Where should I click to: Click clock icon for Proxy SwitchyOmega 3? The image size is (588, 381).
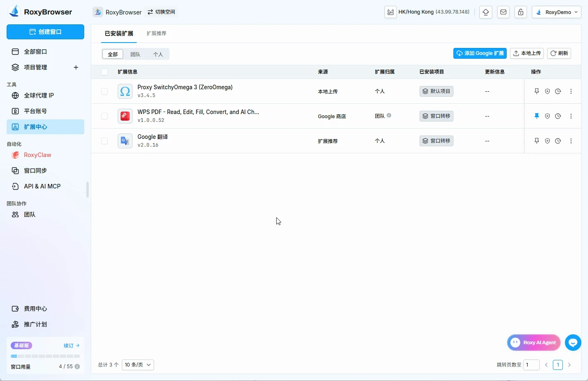point(558,91)
